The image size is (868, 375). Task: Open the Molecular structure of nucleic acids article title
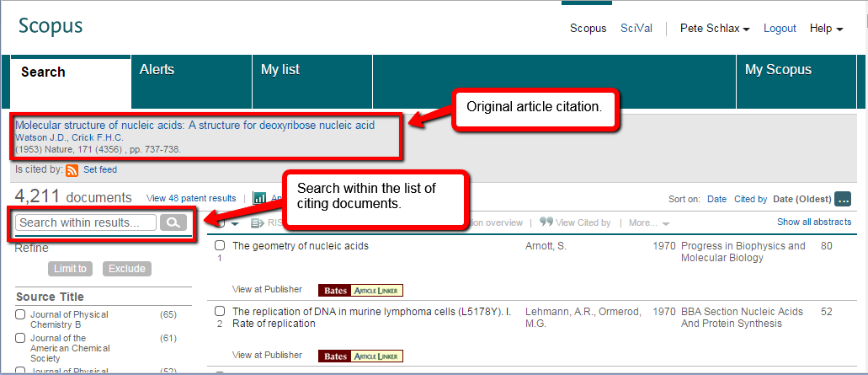click(x=194, y=126)
